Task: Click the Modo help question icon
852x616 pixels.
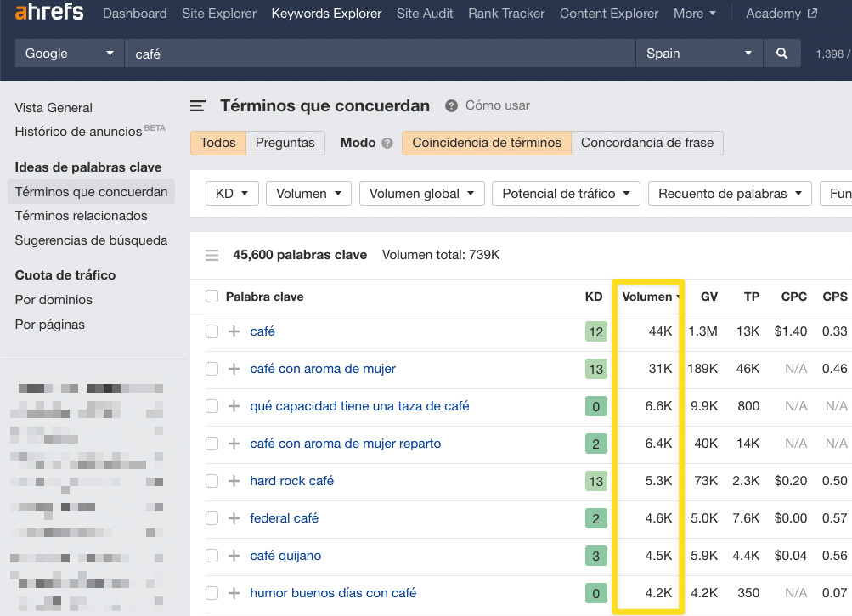Action: click(x=387, y=144)
